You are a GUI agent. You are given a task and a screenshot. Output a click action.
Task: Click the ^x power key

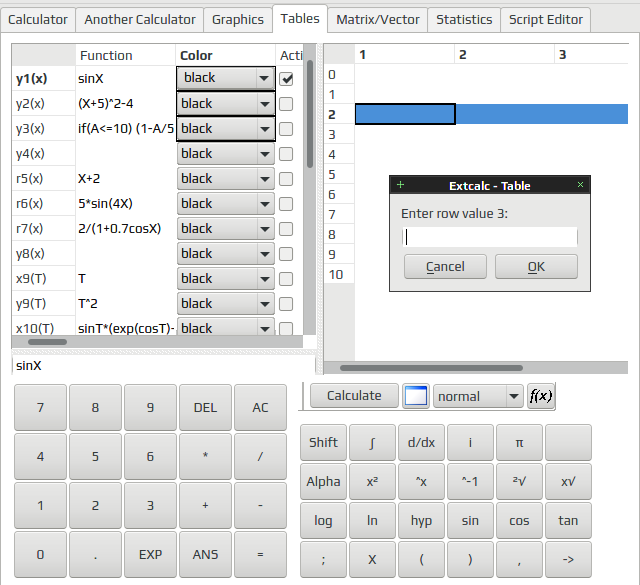click(x=421, y=482)
